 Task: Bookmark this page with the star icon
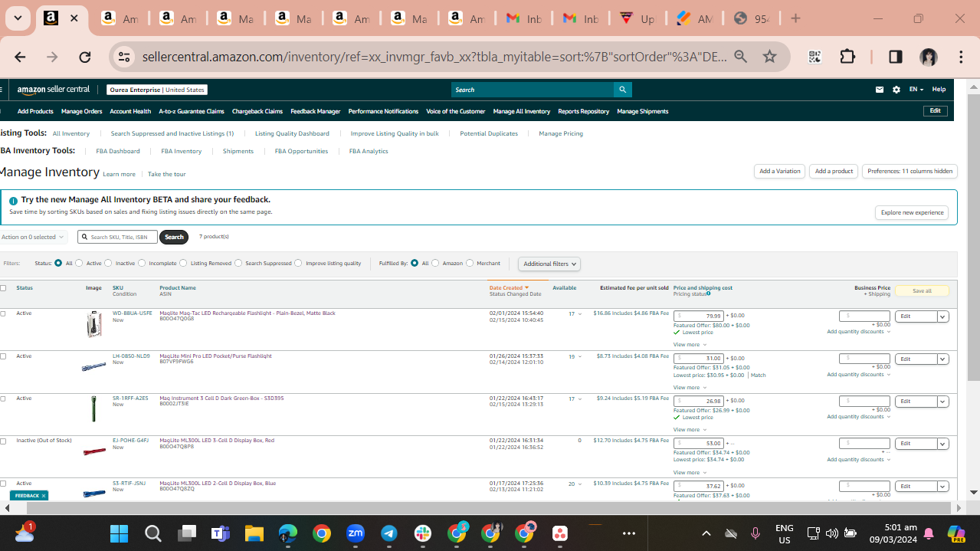[770, 57]
